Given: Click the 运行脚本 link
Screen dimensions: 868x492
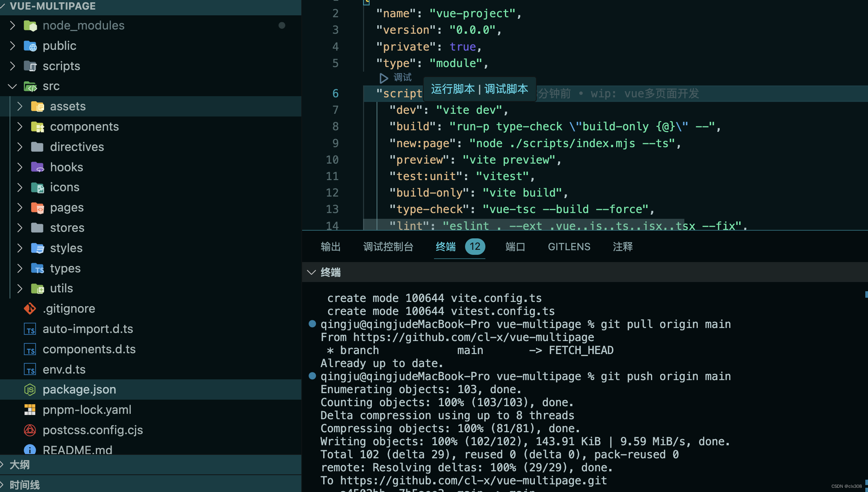Looking at the screenshot, I should point(453,89).
